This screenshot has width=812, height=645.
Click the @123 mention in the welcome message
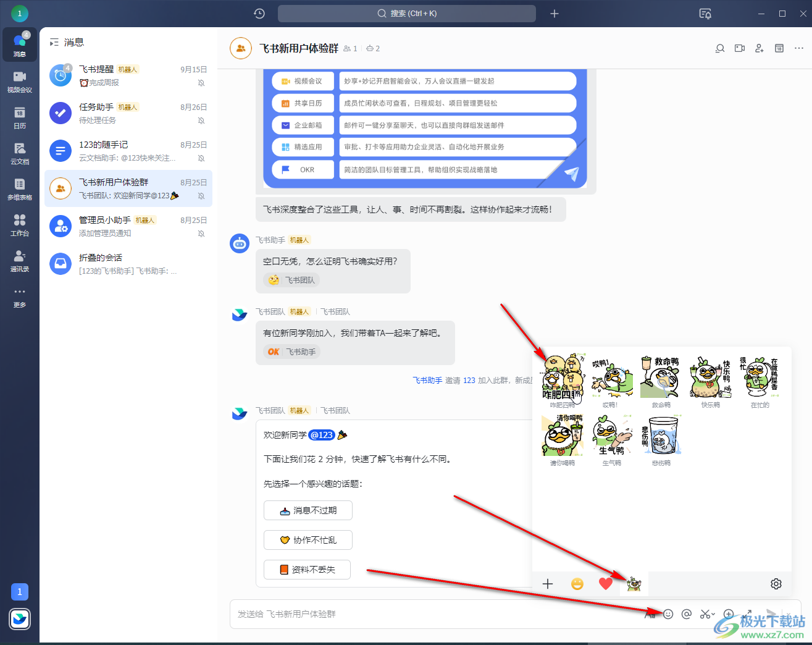pos(322,435)
